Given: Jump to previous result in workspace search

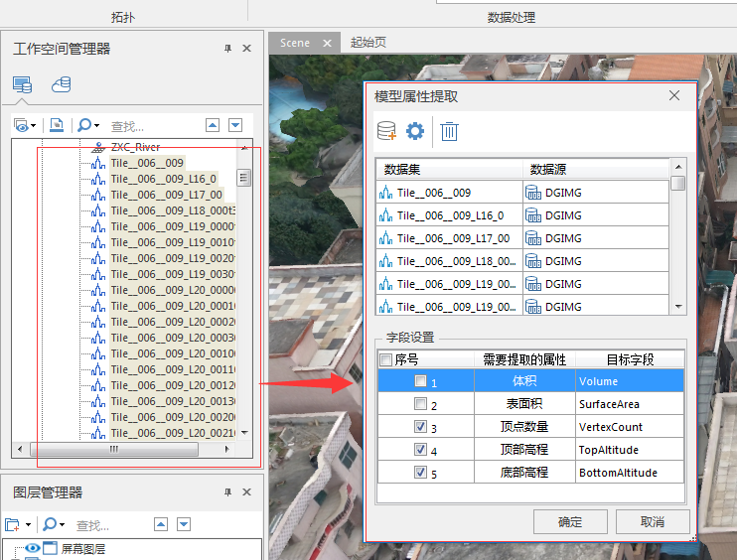Looking at the screenshot, I should tap(213, 125).
